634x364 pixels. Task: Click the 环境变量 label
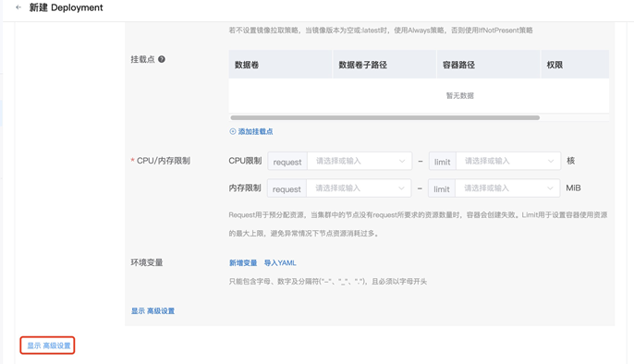[147, 262]
